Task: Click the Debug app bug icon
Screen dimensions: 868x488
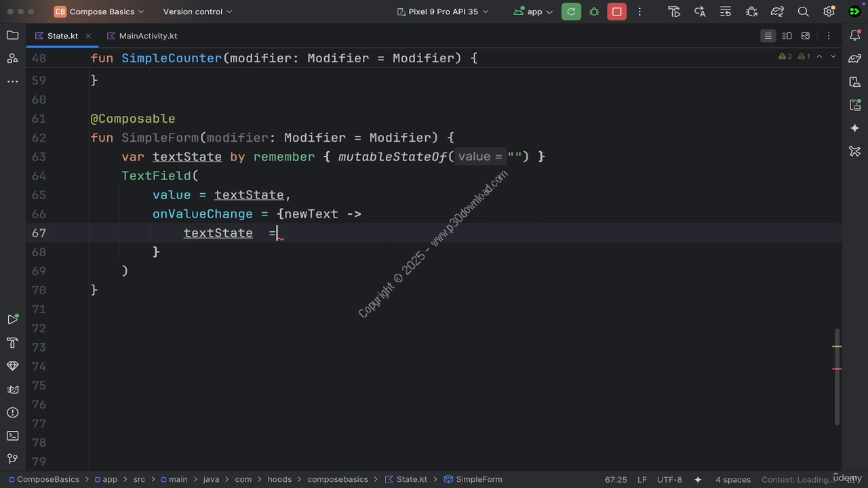Action: 594,12
